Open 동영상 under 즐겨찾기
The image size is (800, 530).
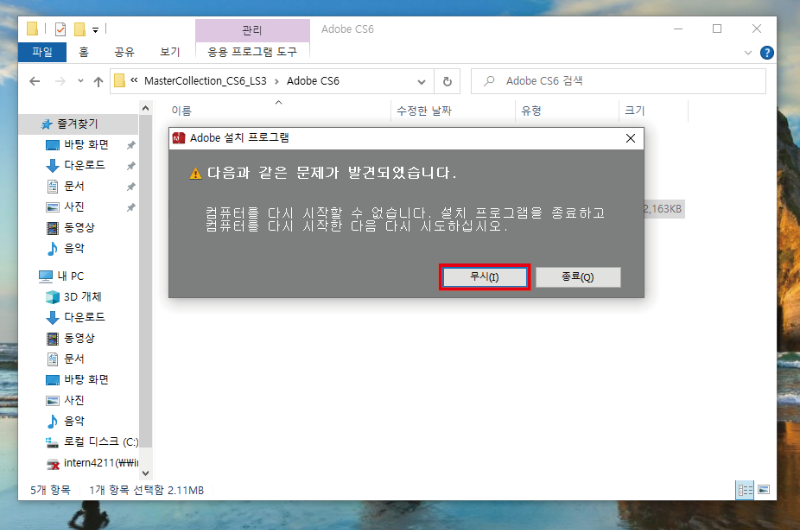[x=79, y=228]
